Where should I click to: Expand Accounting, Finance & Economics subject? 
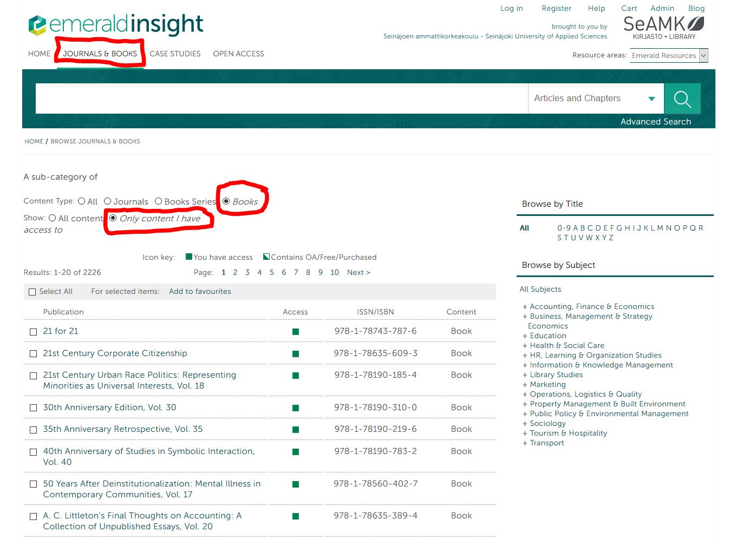pos(525,307)
